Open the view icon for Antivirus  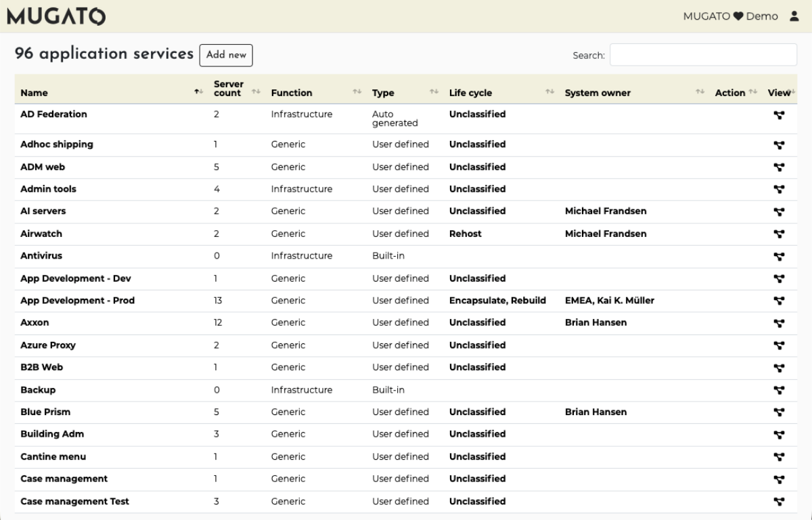point(779,257)
